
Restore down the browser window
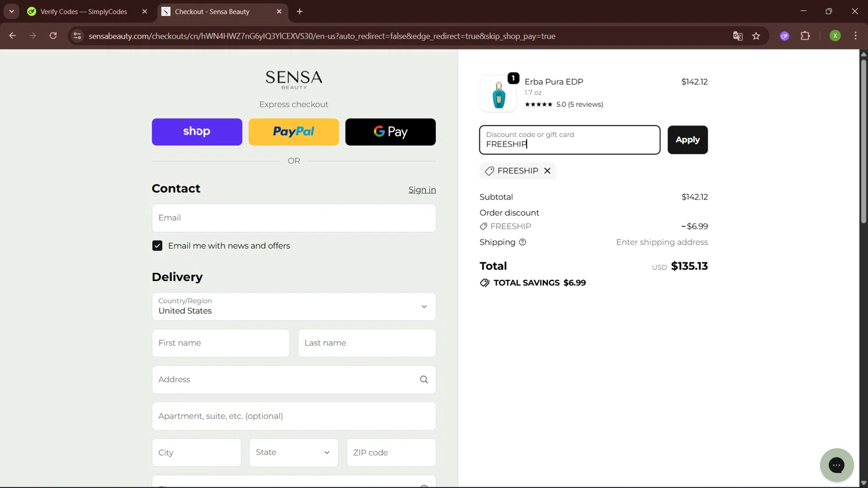click(x=829, y=12)
